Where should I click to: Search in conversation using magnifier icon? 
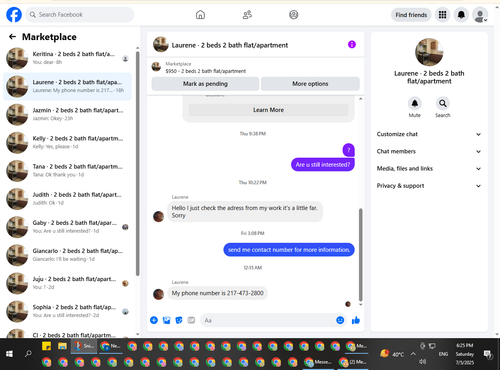(x=443, y=104)
